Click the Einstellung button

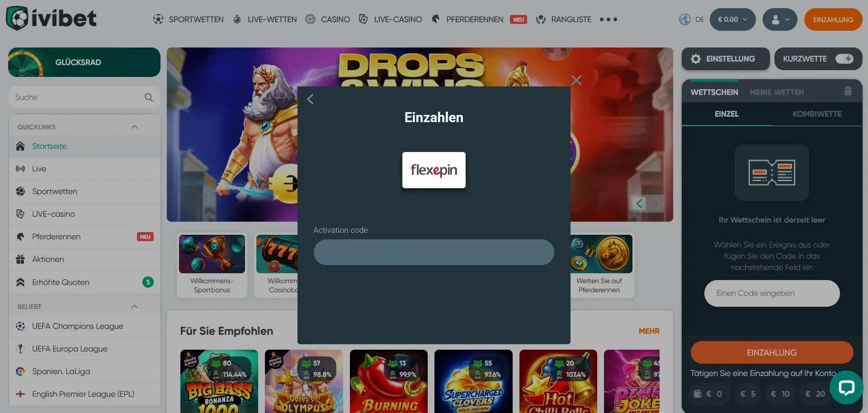(x=726, y=59)
